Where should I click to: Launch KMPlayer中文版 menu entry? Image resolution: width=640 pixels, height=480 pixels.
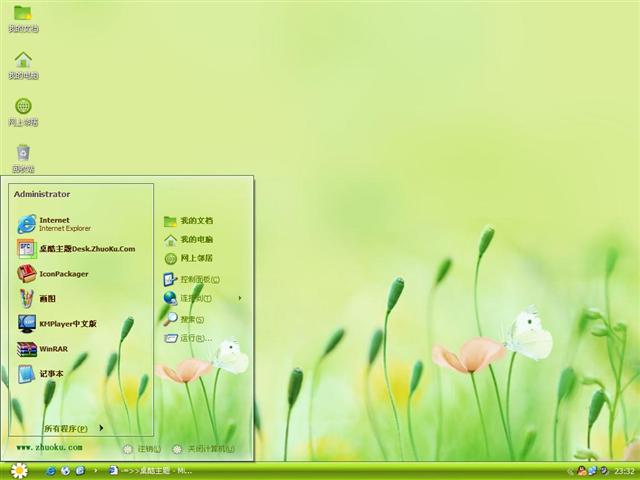pos(68,324)
